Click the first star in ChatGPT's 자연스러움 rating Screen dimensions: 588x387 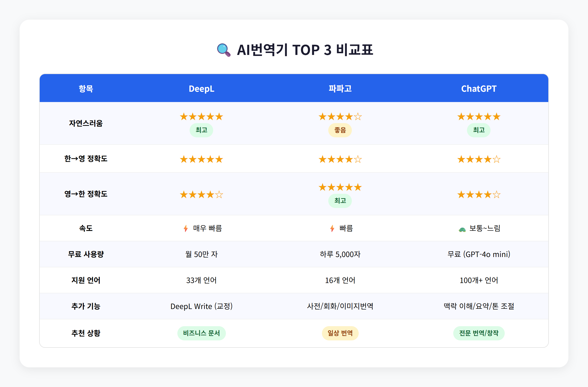pyautogui.click(x=461, y=116)
